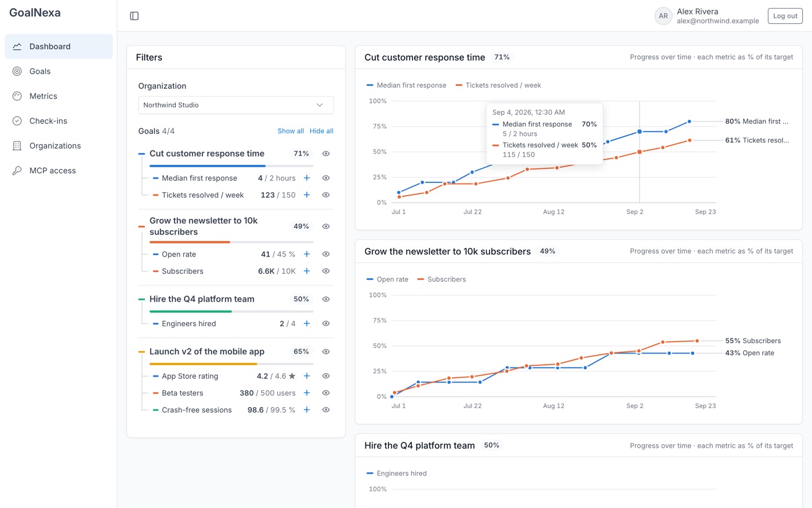The height and width of the screenshot is (508, 812).
Task: Toggle visibility of Beta testers metric
Action: point(326,393)
